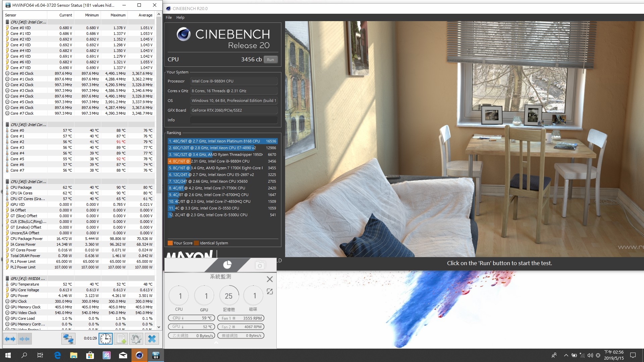The width and height of the screenshot is (644, 362).
Task: Select ranking row AMD Ryzen Threadripper 1950X
Action: point(223,155)
